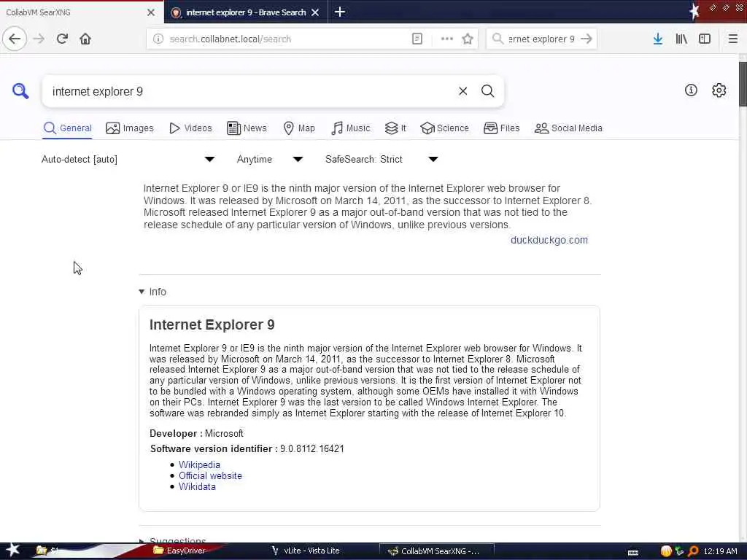
Task: Select the Social Media category
Action: [568, 128]
